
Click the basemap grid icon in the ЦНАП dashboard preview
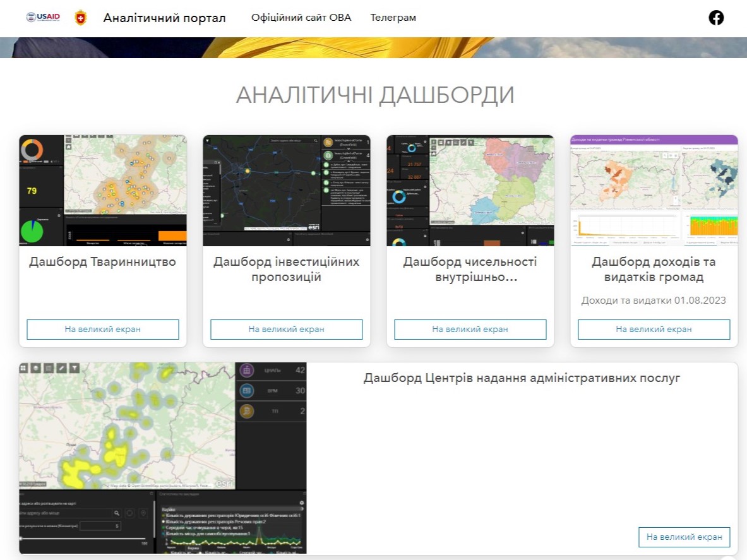click(x=25, y=368)
